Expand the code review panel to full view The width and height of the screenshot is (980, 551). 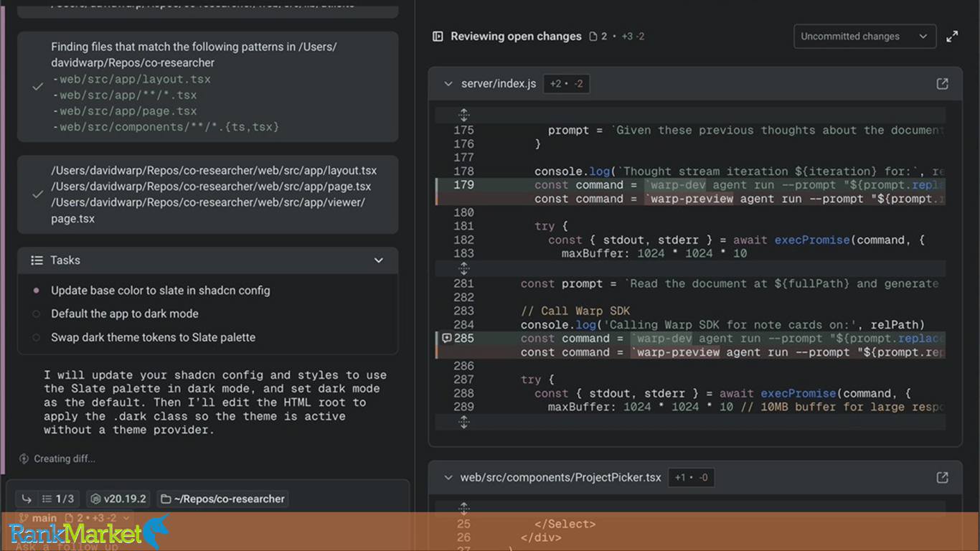(x=952, y=37)
